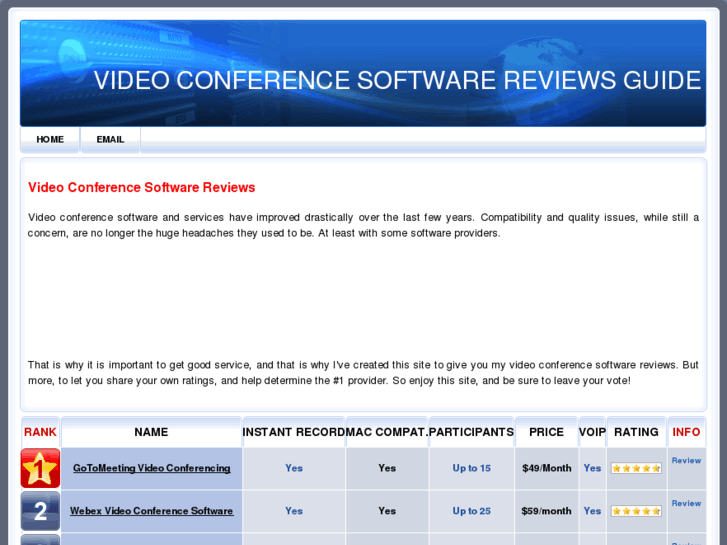Open the EMAIL menu item
727x545 pixels.
click(110, 140)
